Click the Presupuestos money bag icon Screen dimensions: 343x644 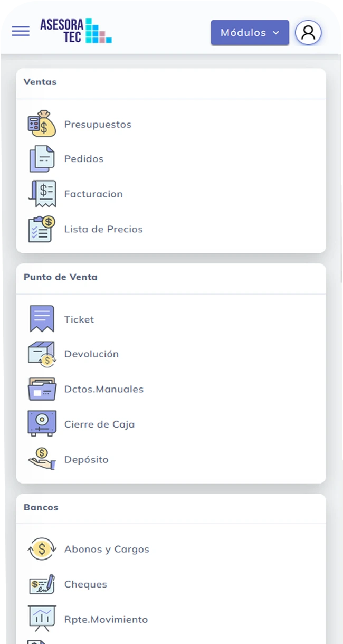point(42,124)
